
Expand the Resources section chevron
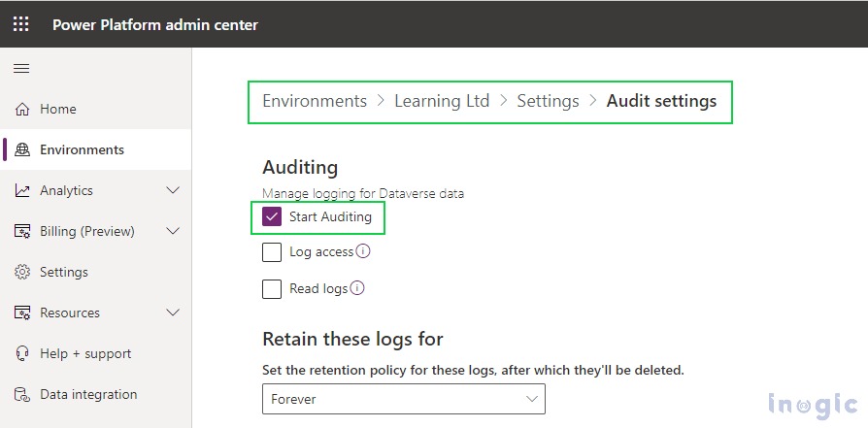coord(173,313)
